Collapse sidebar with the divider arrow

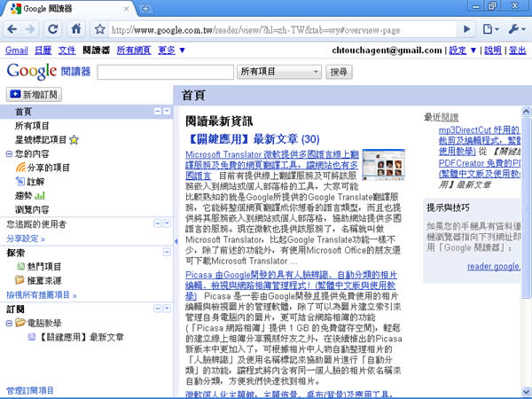pyautogui.click(x=176, y=241)
